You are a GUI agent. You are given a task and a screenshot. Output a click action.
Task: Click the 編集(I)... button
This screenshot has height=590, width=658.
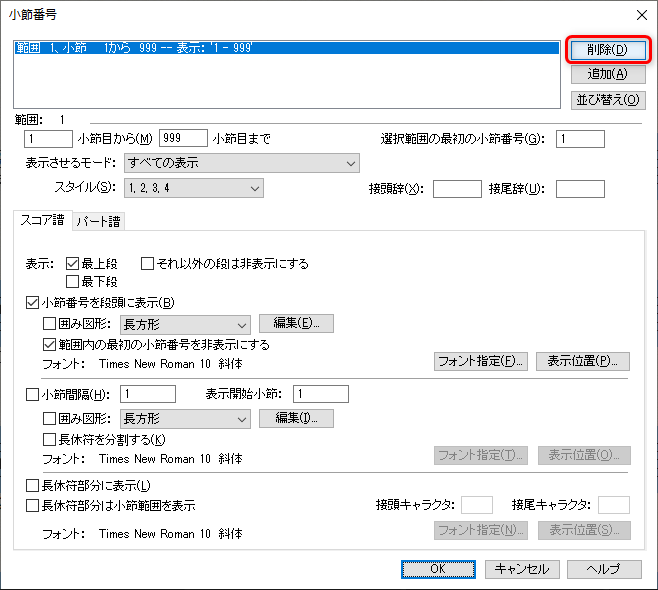[x=296, y=418]
